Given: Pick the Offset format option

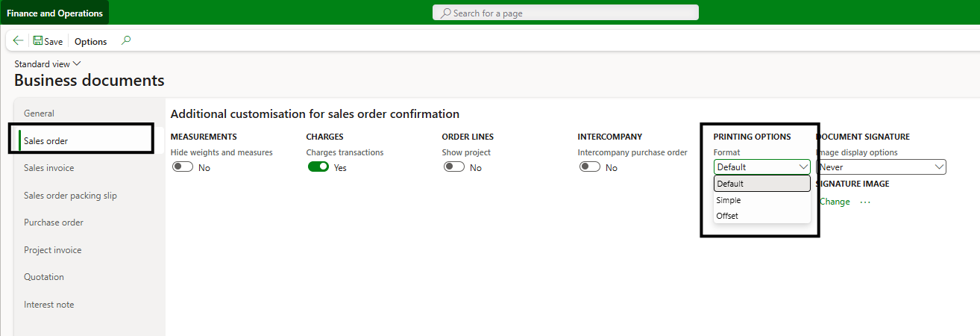Looking at the screenshot, I should click(727, 216).
